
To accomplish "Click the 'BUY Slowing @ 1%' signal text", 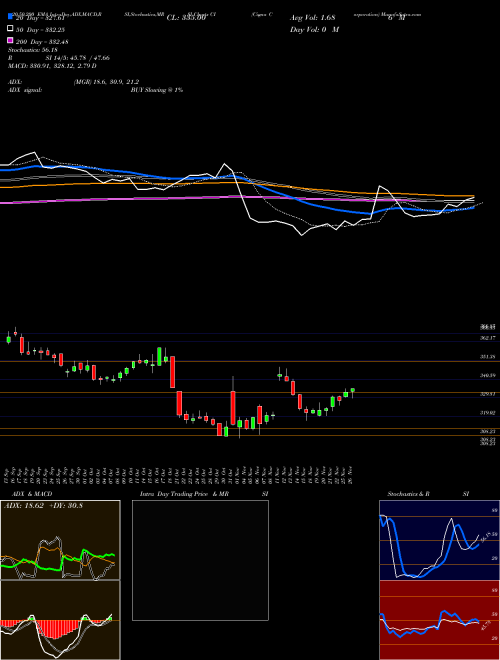I will [157, 90].
